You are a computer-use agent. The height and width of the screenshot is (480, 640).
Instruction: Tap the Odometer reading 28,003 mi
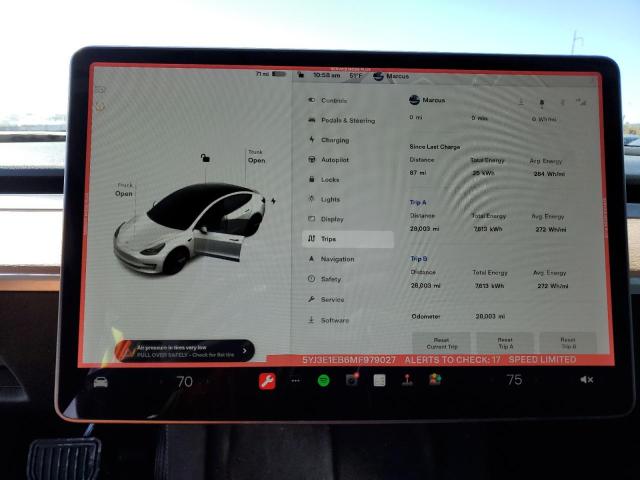click(490, 316)
